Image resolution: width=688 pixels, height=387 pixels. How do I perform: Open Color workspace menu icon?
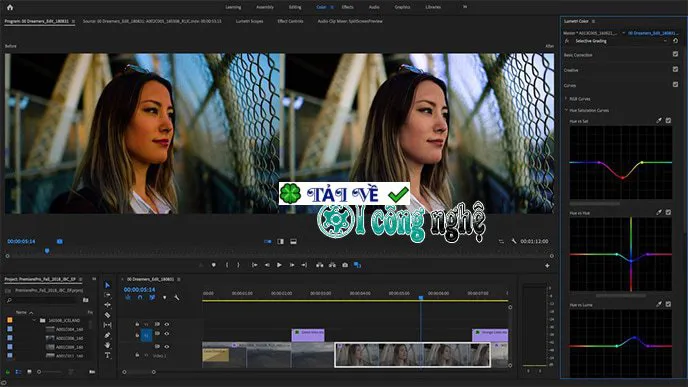[x=332, y=7]
